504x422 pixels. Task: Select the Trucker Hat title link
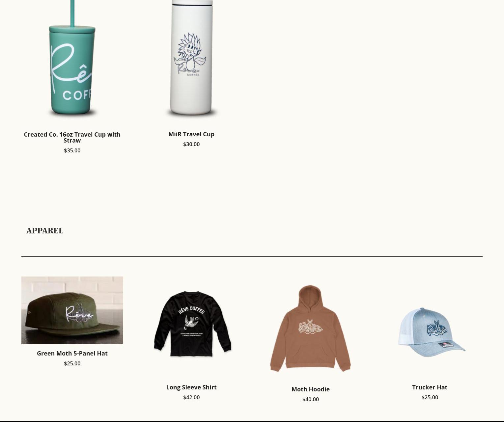click(430, 387)
